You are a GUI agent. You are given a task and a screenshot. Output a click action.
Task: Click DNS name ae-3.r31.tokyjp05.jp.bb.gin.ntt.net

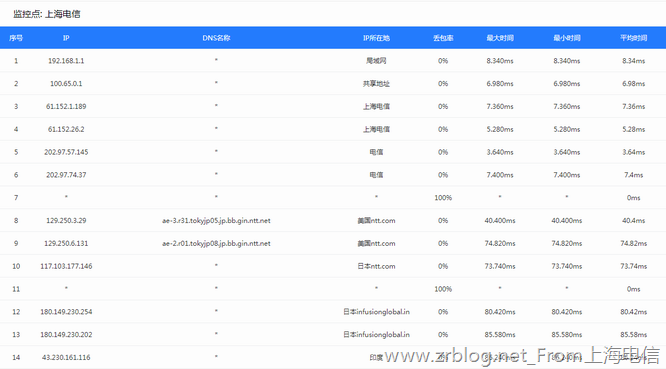click(216, 220)
